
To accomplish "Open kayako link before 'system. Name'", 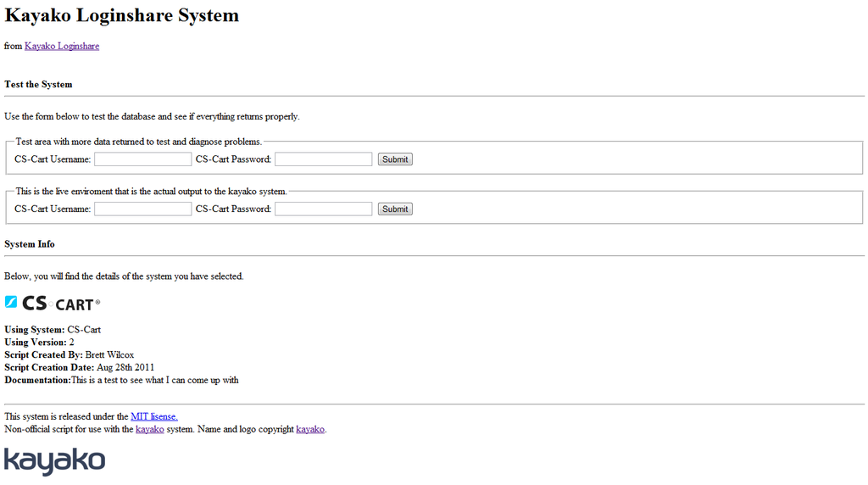I will (149, 429).
